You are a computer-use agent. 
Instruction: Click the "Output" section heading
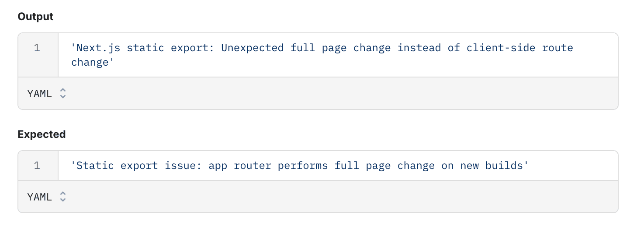(x=35, y=17)
